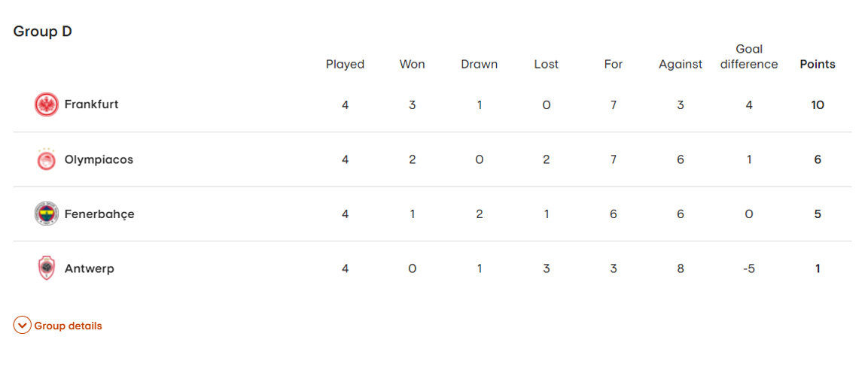Click the Fenerbahçe club crest icon
Viewport: 868px width, 379px height.
[x=47, y=214]
